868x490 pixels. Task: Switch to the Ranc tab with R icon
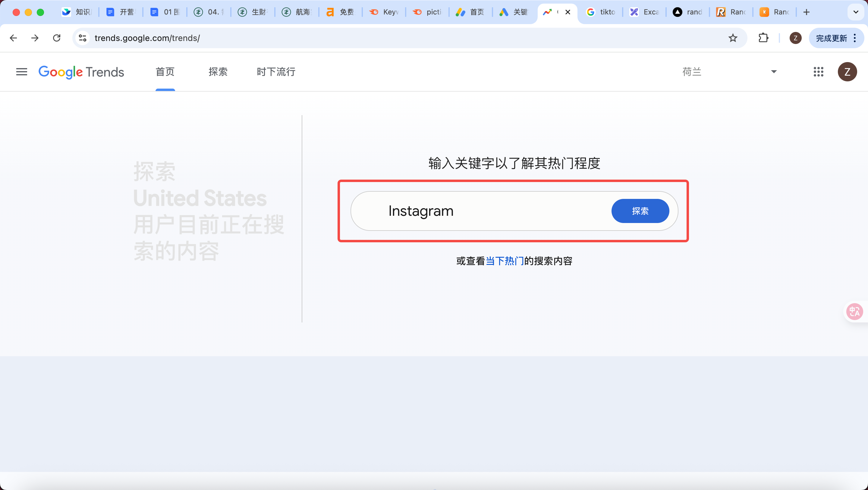[731, 12]
